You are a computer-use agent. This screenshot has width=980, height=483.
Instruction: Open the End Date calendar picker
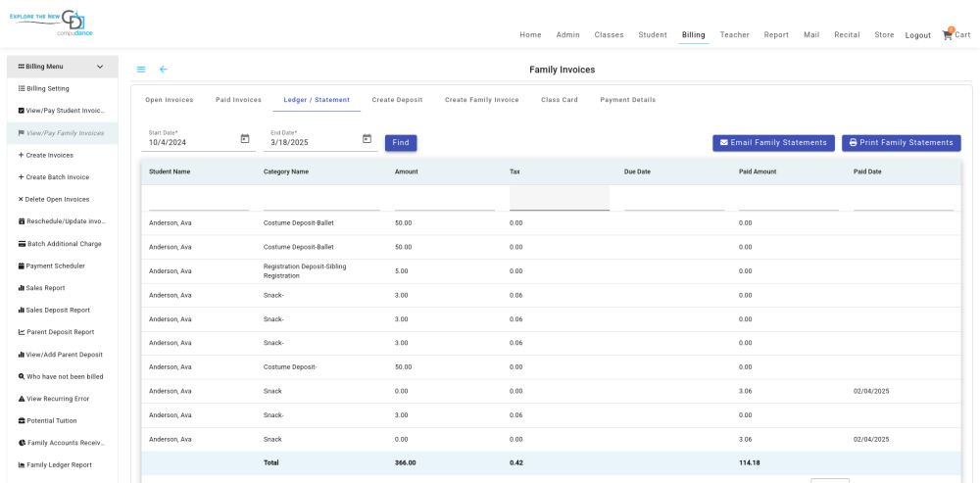[x=367, y=139]
